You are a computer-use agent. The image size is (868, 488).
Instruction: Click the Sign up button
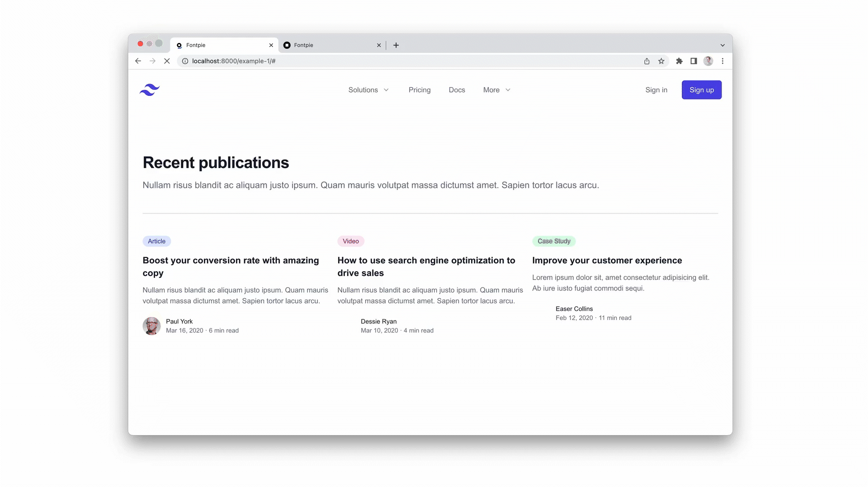pyautogui.click(x=701, y=90)
